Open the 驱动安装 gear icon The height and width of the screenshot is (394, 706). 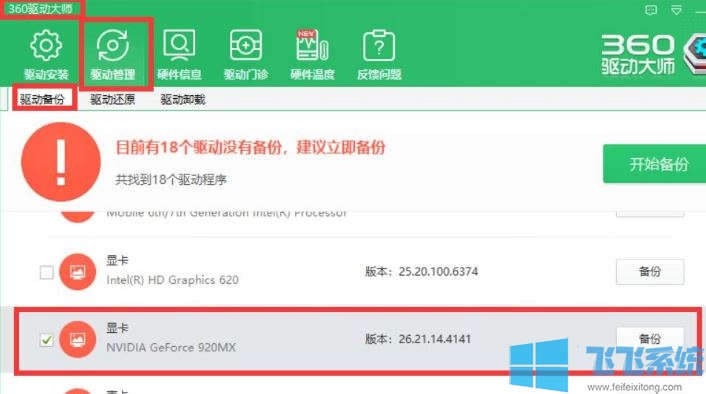point(46,45)
